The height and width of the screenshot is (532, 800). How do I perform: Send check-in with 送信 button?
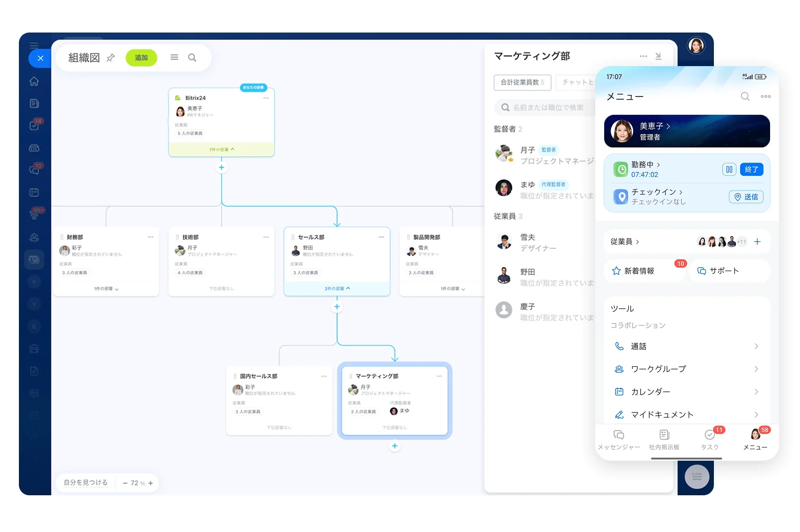point(746,197)
